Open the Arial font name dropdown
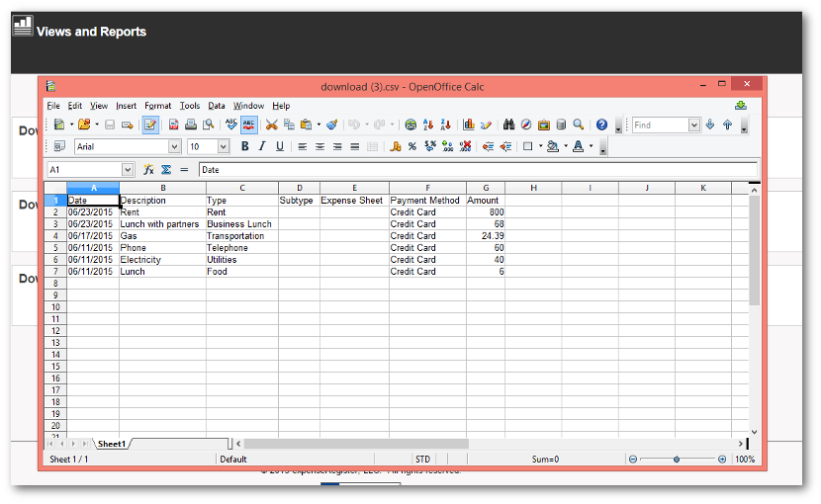Image resolution: width=821 pixels, height=504 pixels. [x=175, y=146]
